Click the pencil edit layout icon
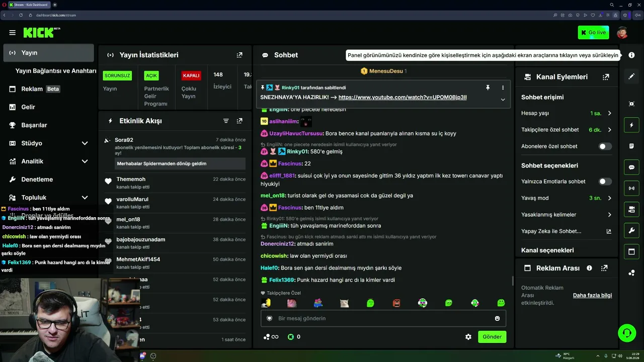Image resolution: width=644 pixels, height=362 pixels. pos(631,76)
